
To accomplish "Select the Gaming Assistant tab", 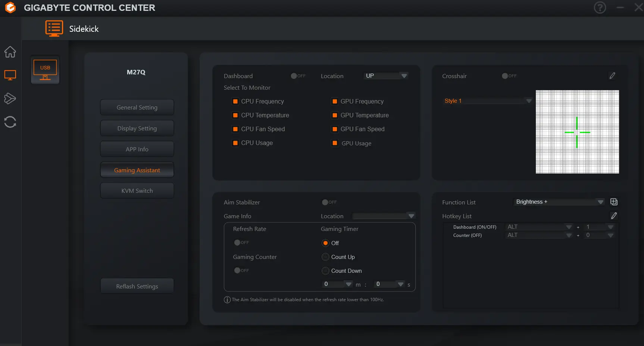I will pyautogui.click(x=137, y=170).
